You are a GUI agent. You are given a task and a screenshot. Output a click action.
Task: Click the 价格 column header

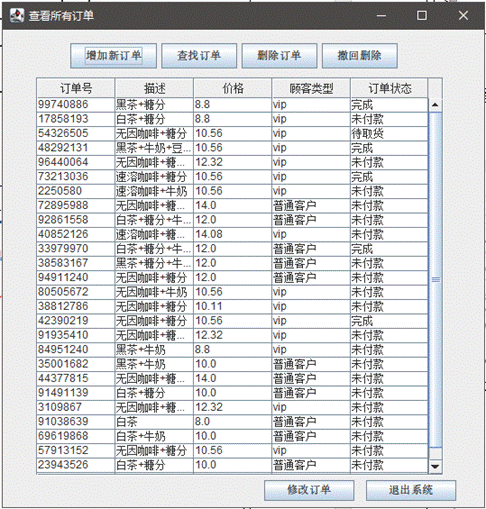tap(233, 88)
